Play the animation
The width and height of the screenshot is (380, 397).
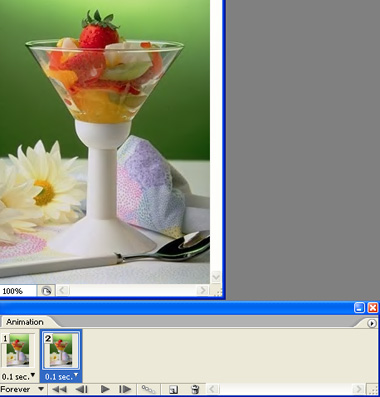coord(105,389)
